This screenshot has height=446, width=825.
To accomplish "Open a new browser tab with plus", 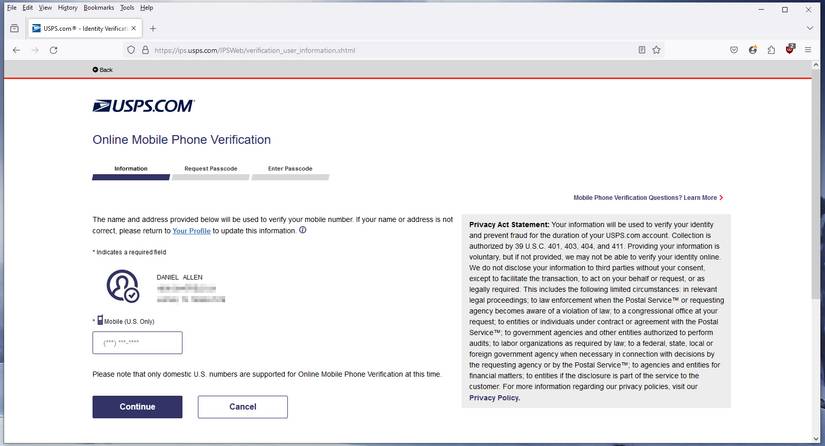I will click(x=153, y=28).
